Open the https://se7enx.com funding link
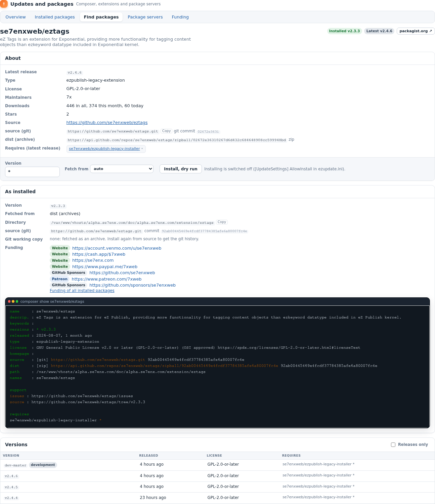The width and height of the screenshot is (435, 504). [x=93, y=260]
